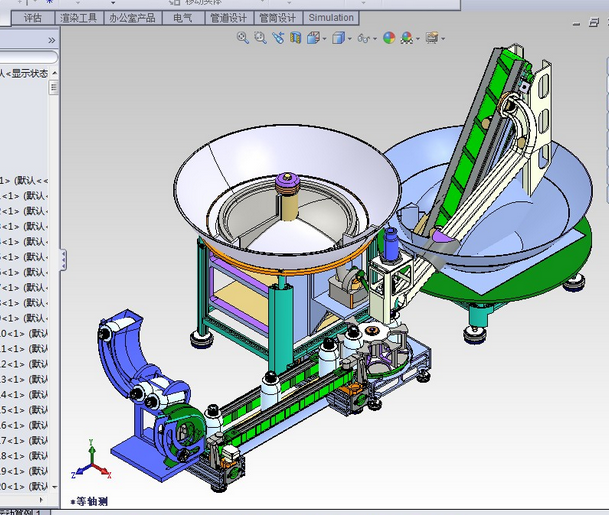This screenshot has height=515, width=609.
Task: Select the tree row containing 显示状态
Action: [x=24, y=73]
